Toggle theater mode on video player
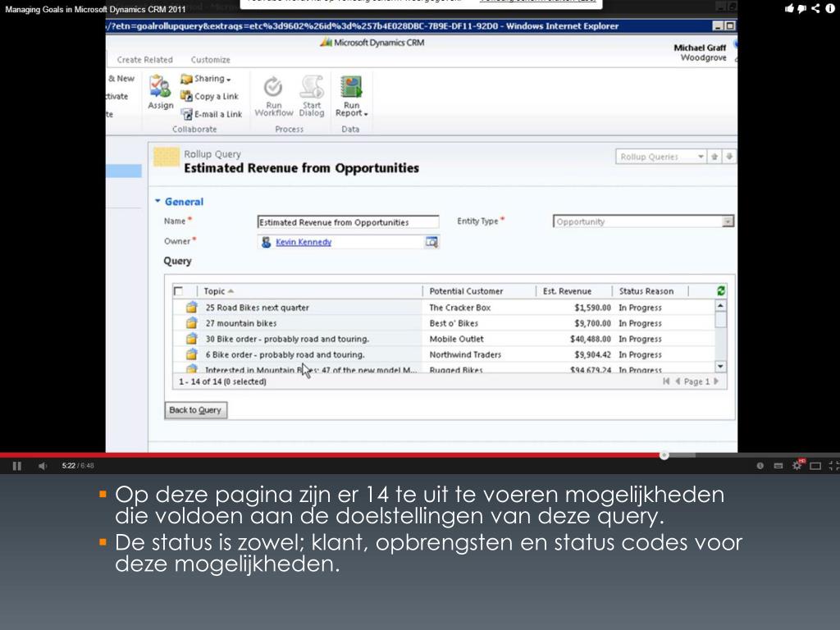This screenshot has height=630, width=840. click(x=815, y=466)
